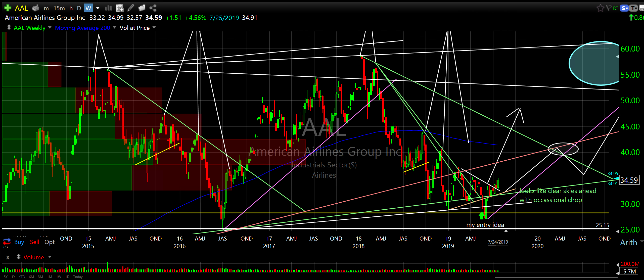Expand the timeframe dropdown arrow after W
This screenshot has height=280, width=644.
pos(98,8)
